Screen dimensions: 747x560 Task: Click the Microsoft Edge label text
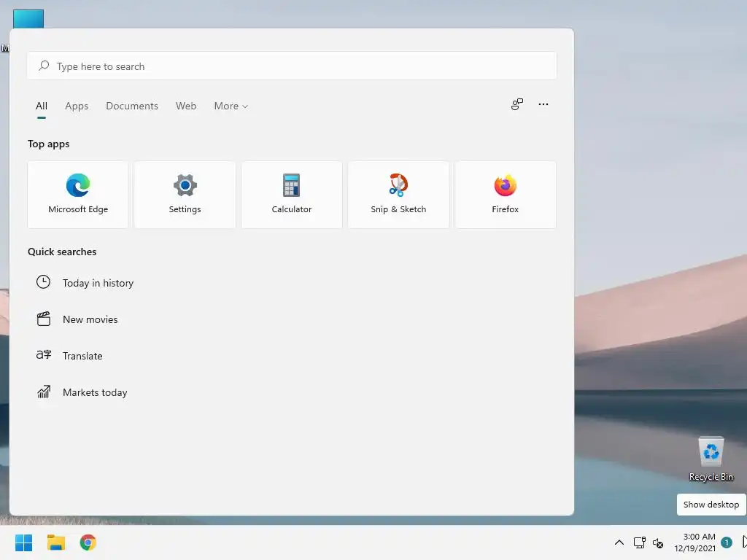(x=78, y=209)
